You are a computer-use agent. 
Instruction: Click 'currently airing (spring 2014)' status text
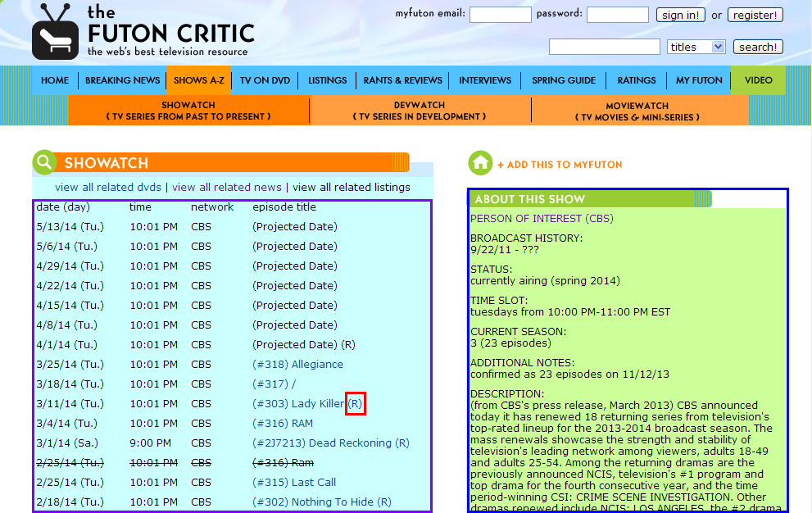click(x=546, y=281)
